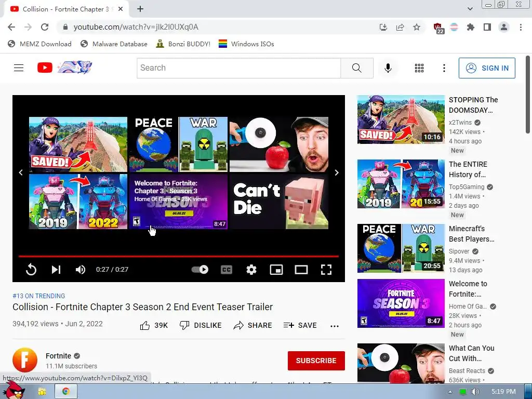Image resolution: width=532 pixels, height=399 pixels.
Task: Open a new browser tab
Action: tap(140, 9)
